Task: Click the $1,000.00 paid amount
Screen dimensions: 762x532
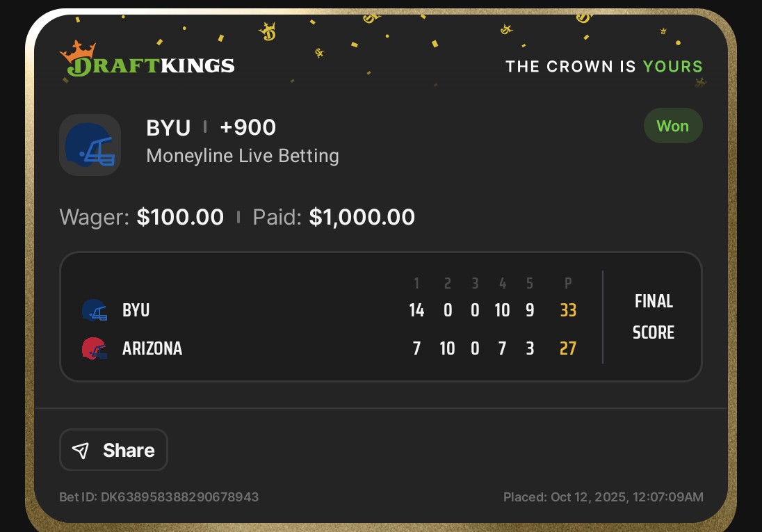Action: pyautogui.click(x=362, y=217)
